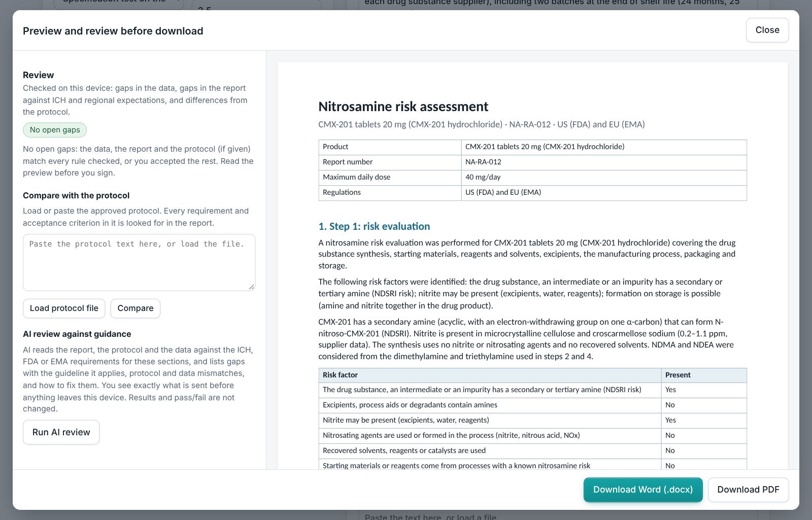Click the 'Preview and review before download' dialog title

(x=113, y=31)
